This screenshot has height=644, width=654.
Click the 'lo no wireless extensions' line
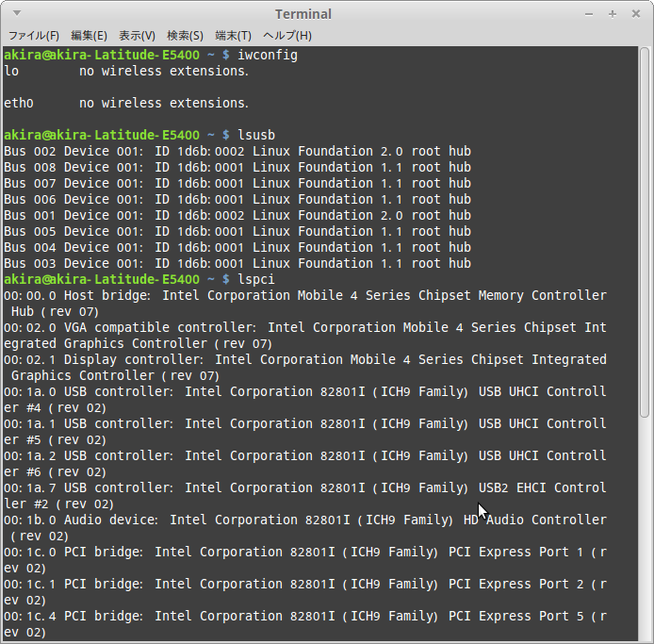click(x=126, y=72)
